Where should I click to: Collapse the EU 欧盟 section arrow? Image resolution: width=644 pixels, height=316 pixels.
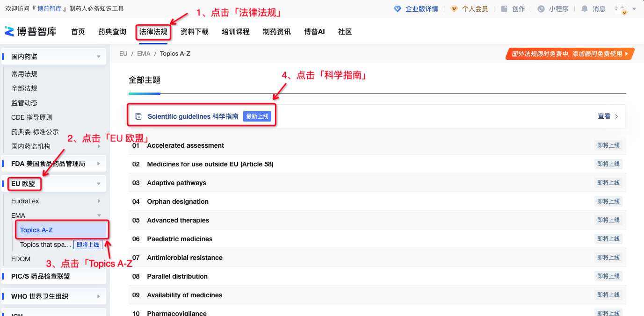[98, 184]
